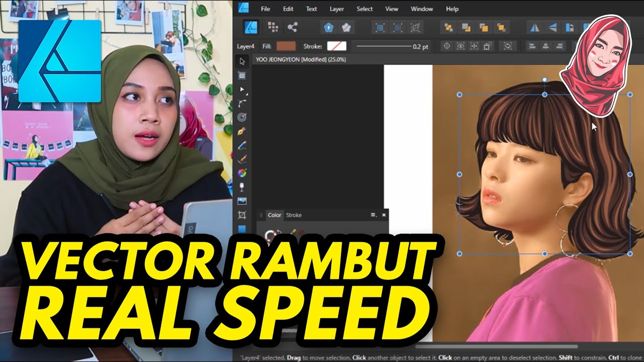Open the Layer menu

[x=337, y=9]
